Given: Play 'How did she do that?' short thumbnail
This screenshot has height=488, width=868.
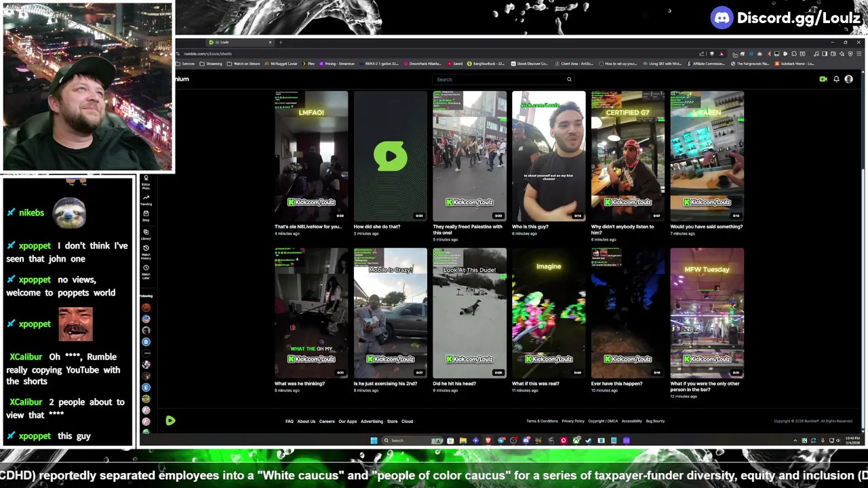Looking at the screenshot, I should pyautogui.click(x=391, y=156).
